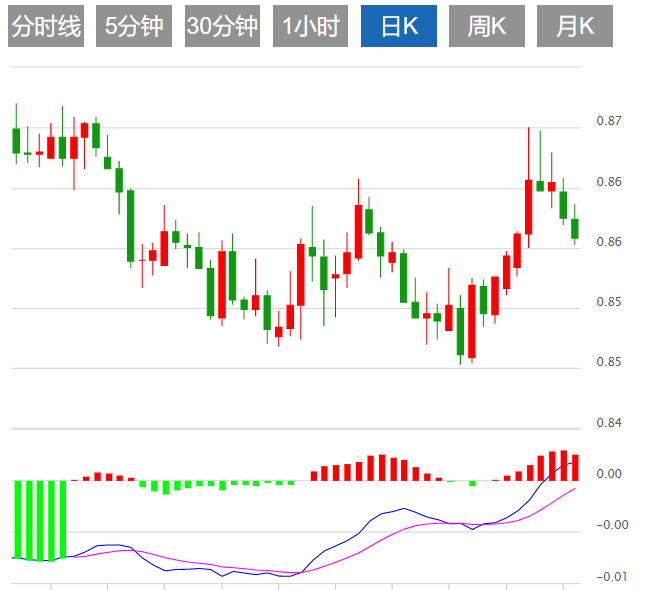645x590 pixels.
Task: Click the -0.01 MACD axis label
Action: click(x=612, y=577)
